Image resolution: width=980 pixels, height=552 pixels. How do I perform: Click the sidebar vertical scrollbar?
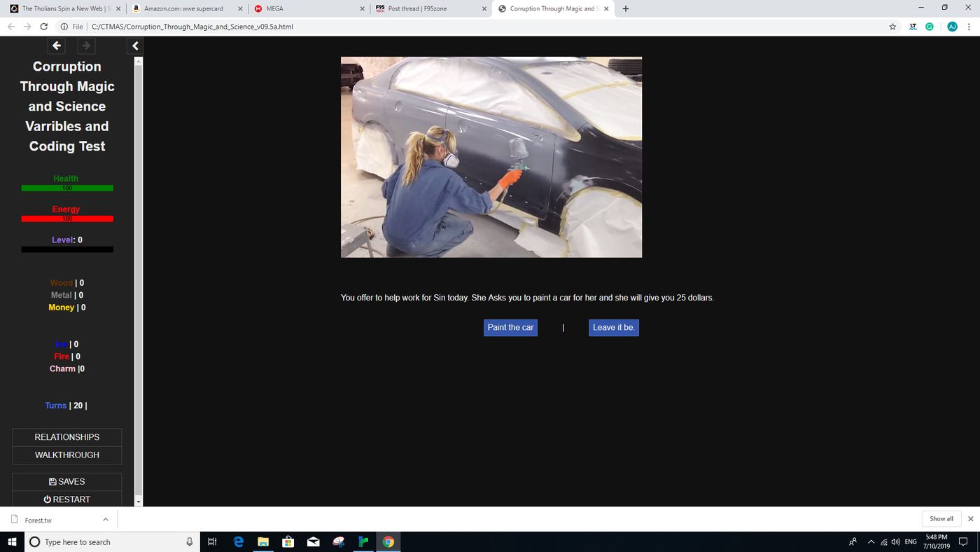(x=138, y=280)
